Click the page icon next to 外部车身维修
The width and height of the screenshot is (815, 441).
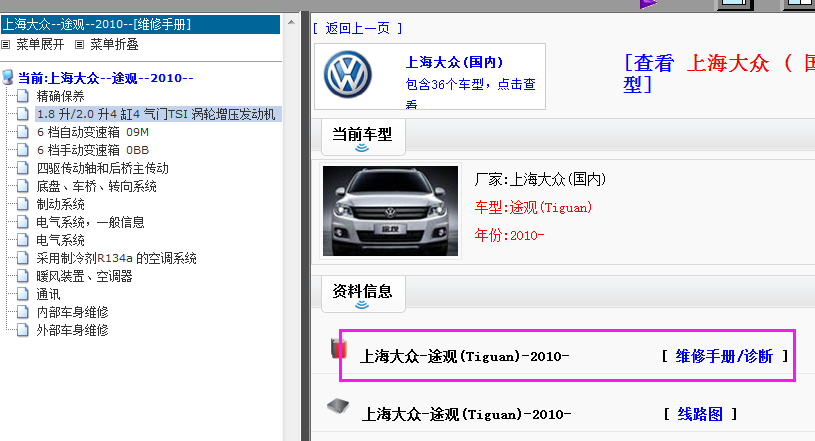pyautogui.click(x=22, y=330)
